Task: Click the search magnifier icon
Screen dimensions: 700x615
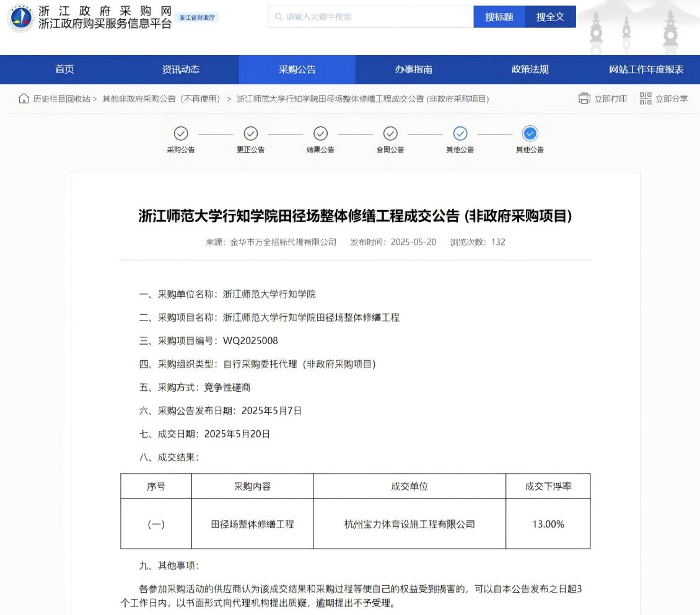Action: click(278, 17)
